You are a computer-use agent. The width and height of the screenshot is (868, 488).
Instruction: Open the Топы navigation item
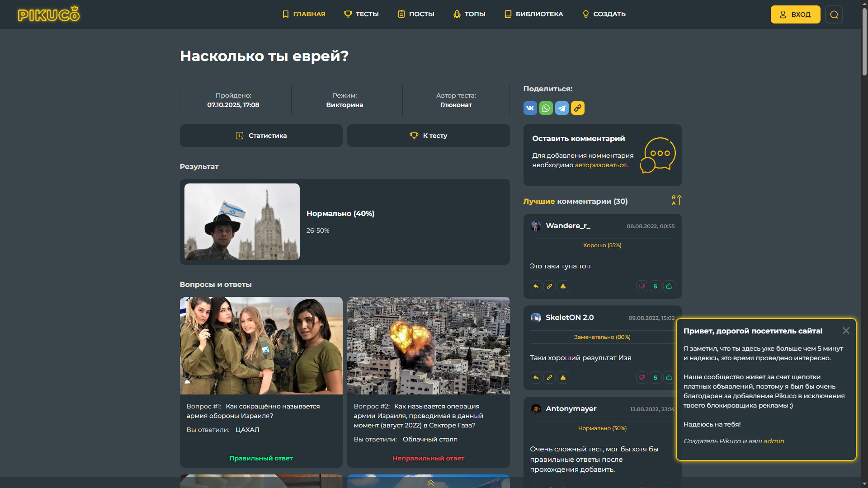(469, 14)
